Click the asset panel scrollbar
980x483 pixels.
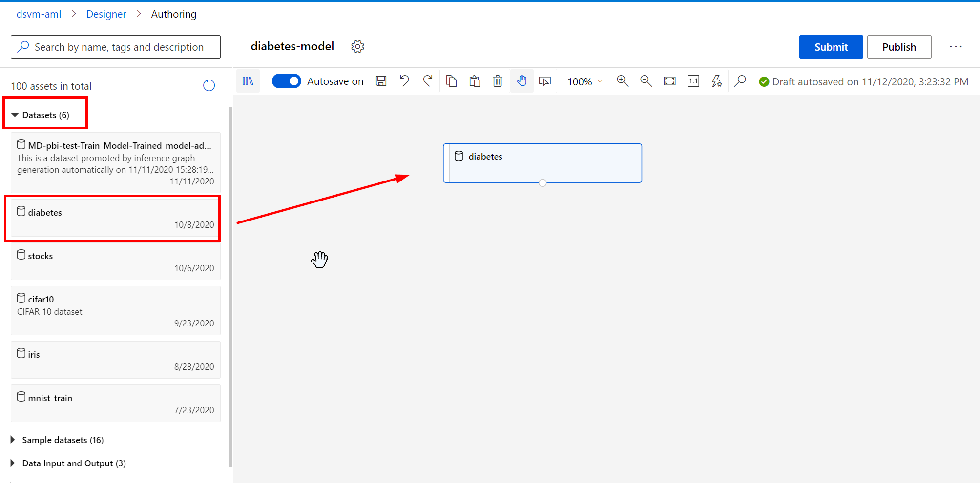[231, 287]
